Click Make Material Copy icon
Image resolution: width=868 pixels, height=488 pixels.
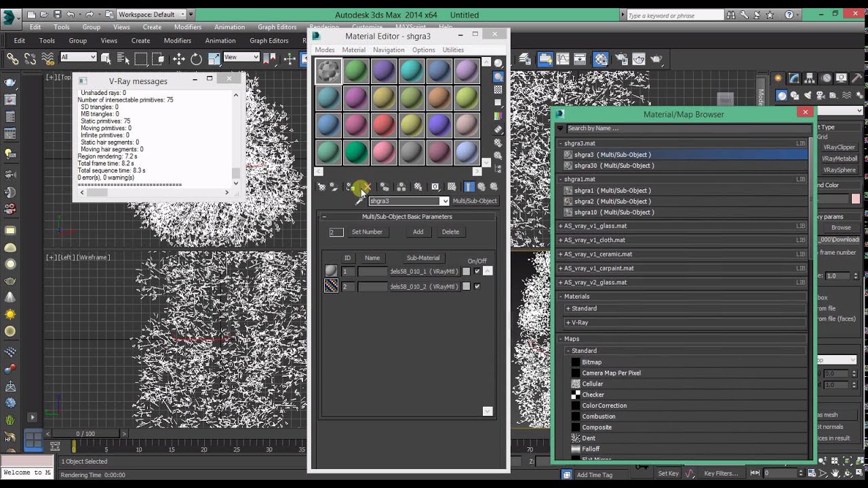click(384, 187)
